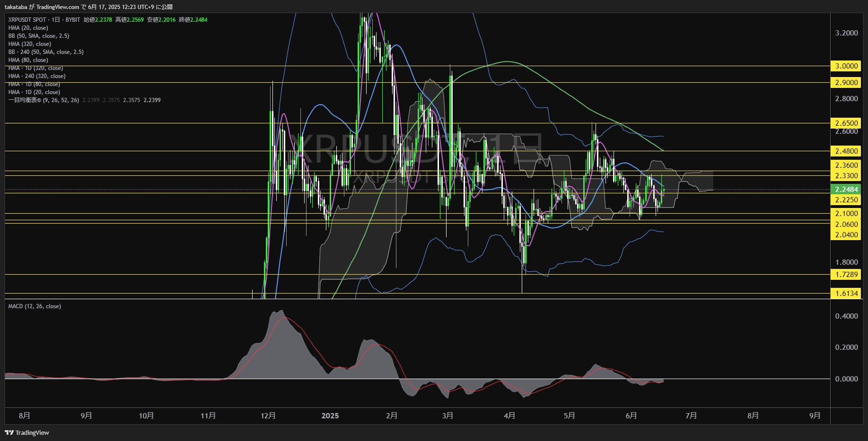Click the 0.2000 MACD axis tick
Screen dimensions: 868x441
click(846, 347)
